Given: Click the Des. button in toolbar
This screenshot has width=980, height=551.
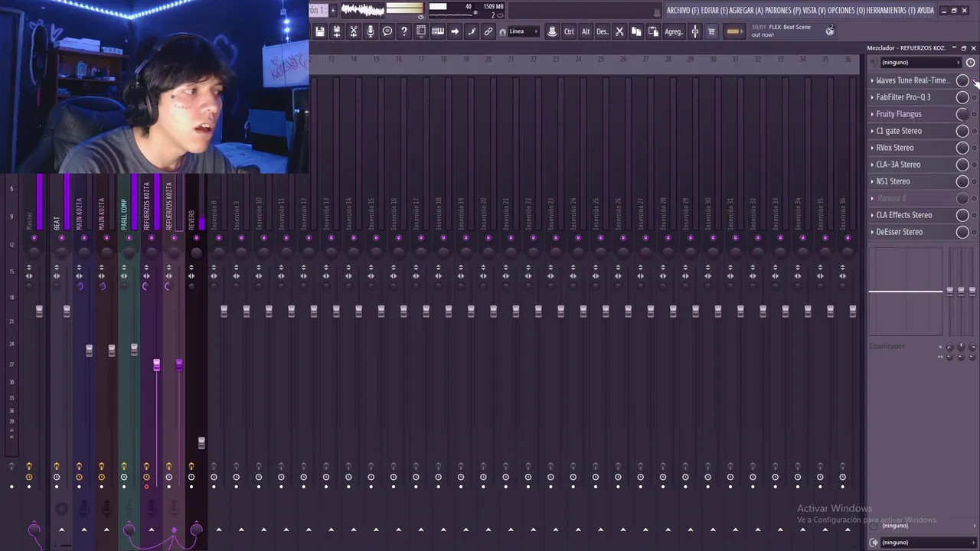Looking at the screenshot, I should pyautogui.click(x=603, y=31).
